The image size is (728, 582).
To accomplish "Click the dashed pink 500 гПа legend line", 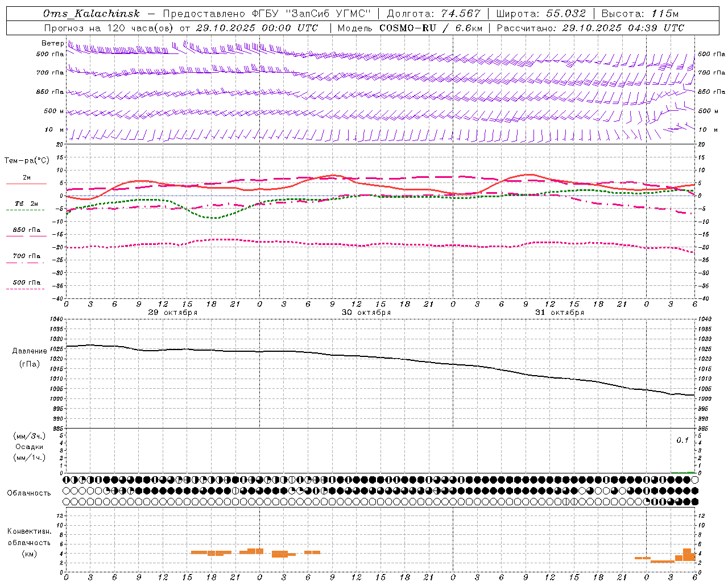I will (25, 289).
